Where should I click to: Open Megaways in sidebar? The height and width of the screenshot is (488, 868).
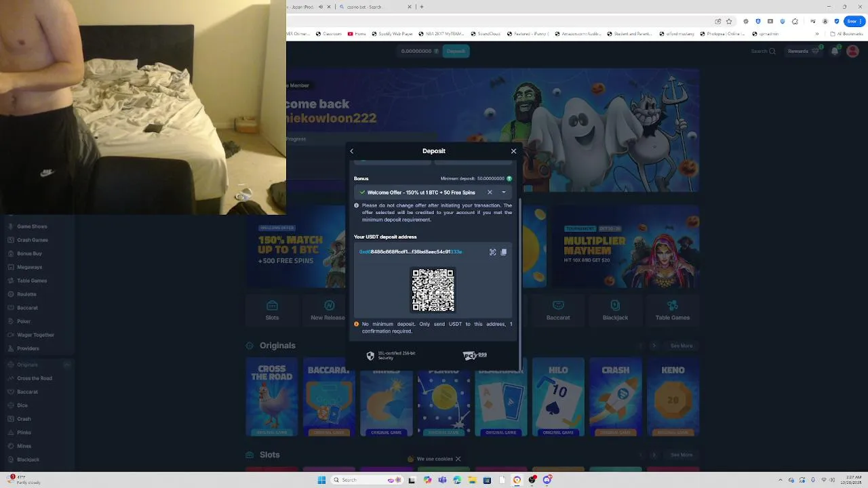(x=29, y=267)
